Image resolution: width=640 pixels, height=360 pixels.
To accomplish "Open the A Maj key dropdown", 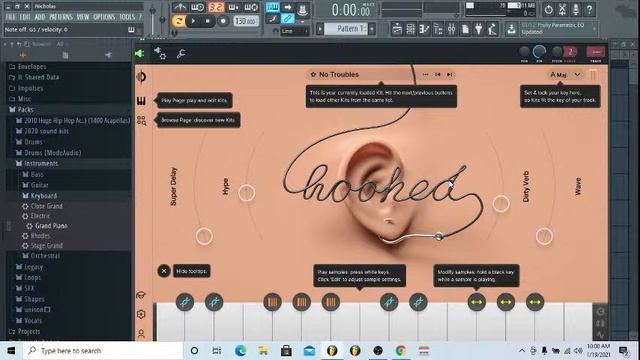I will point(565,75).
